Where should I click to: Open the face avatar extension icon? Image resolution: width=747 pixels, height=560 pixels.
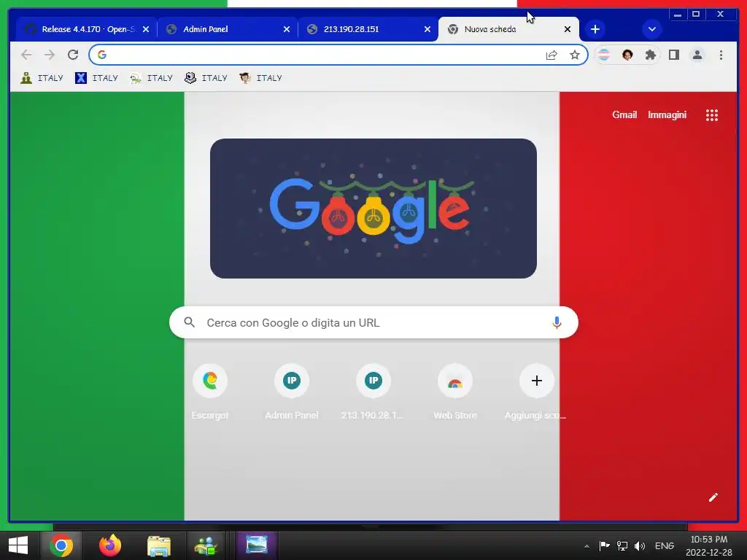tap(627, 55)
